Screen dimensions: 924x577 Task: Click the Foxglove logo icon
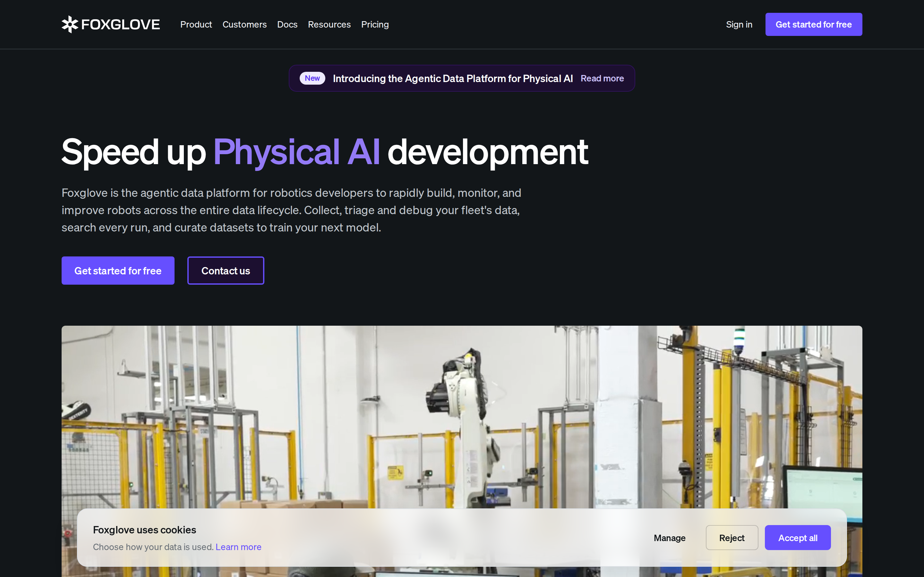[x=70, y=24]
